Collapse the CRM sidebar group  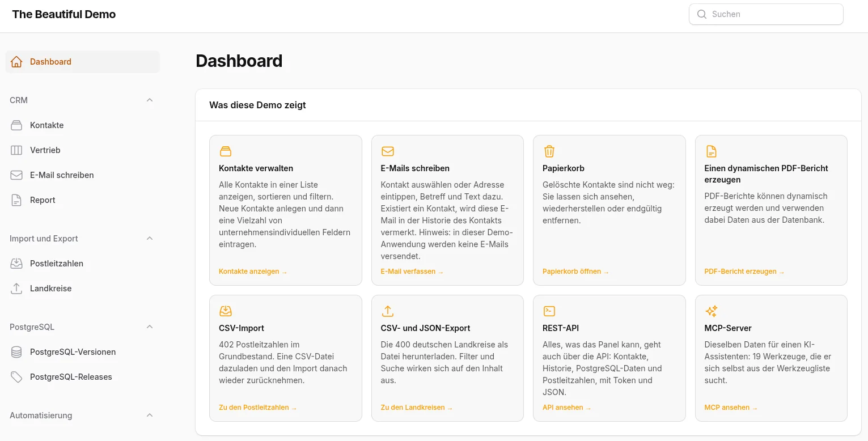(x=150, y=100)
